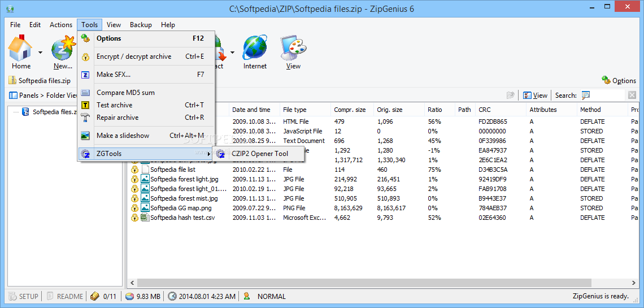Click the Repair archive hammer icon
644x308 pixels.
[85, 118]
